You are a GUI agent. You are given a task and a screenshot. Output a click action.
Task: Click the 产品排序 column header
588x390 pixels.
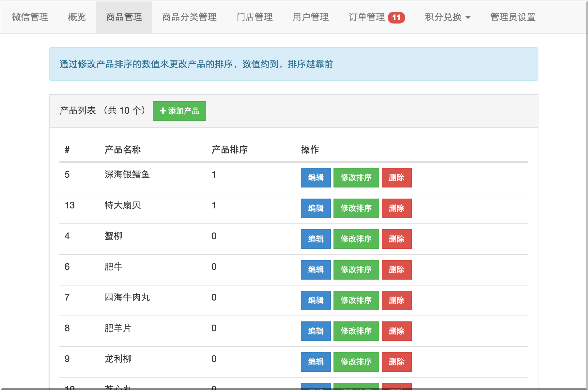[230, 150]
